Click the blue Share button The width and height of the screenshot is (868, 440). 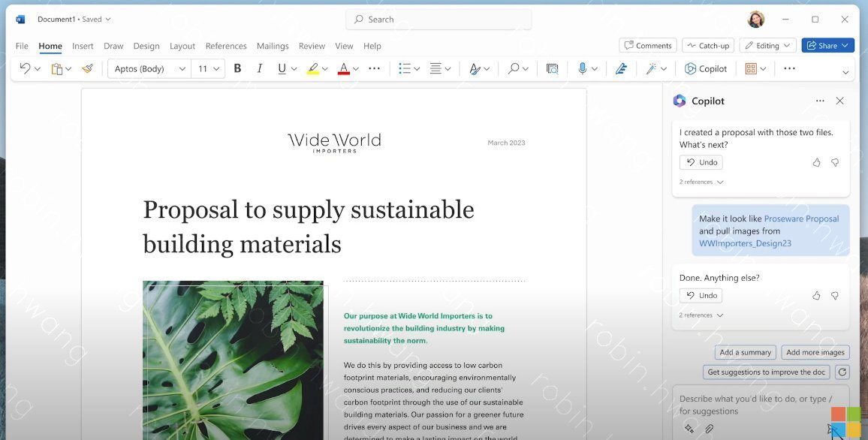[x=827, y=45]
